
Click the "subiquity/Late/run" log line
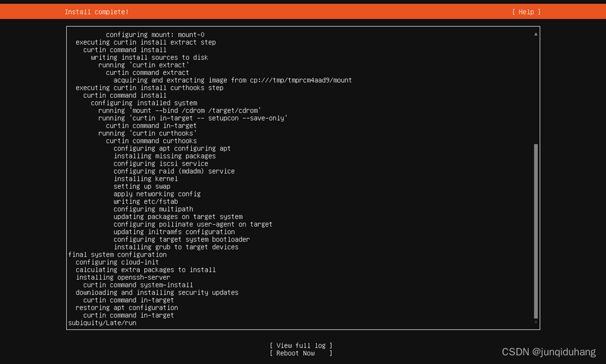coord(102,323)
